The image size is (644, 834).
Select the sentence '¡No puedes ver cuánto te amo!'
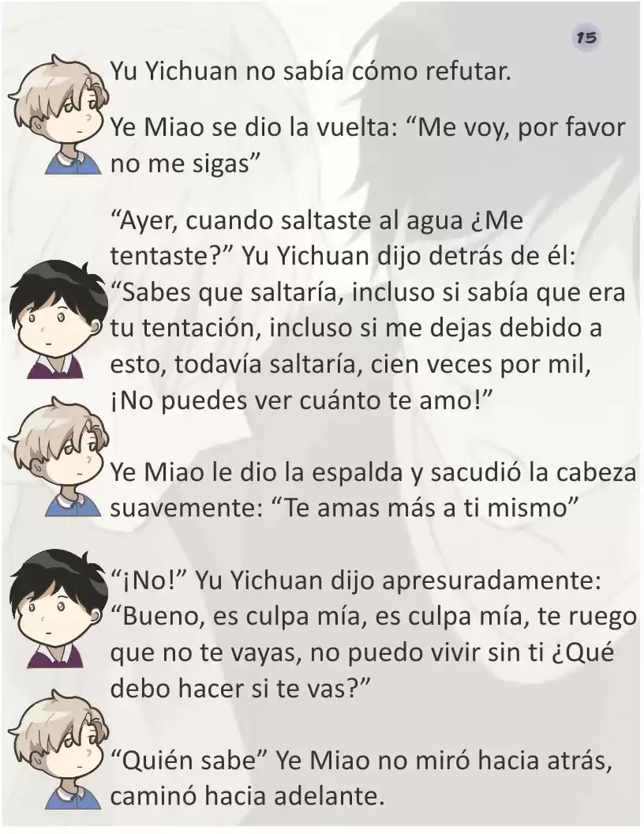click(299, 400)
